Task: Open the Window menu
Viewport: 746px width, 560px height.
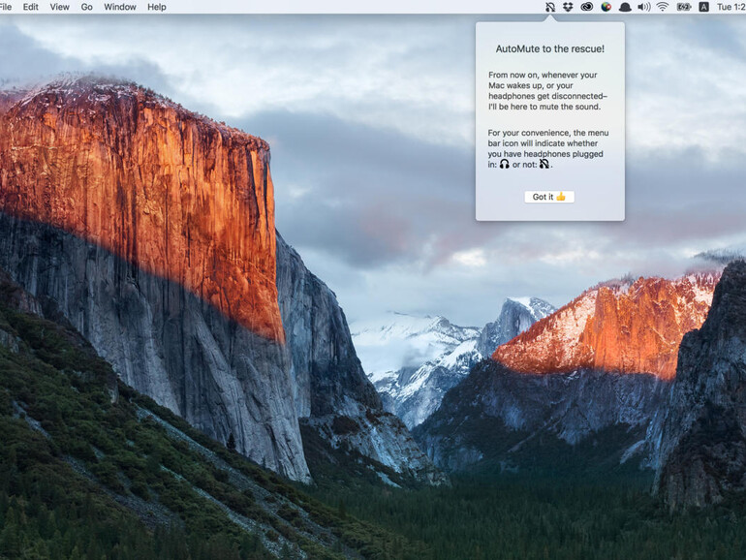Action: (120, 7)
